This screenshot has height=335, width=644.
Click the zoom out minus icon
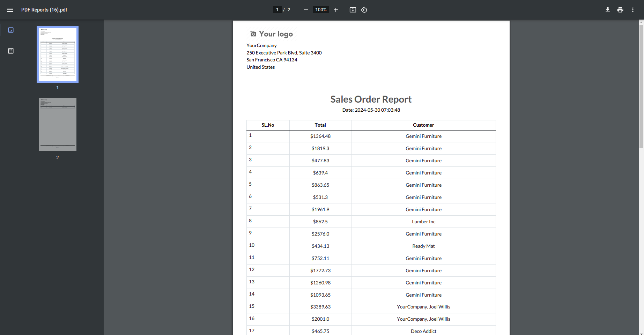(x=306, y=10)
